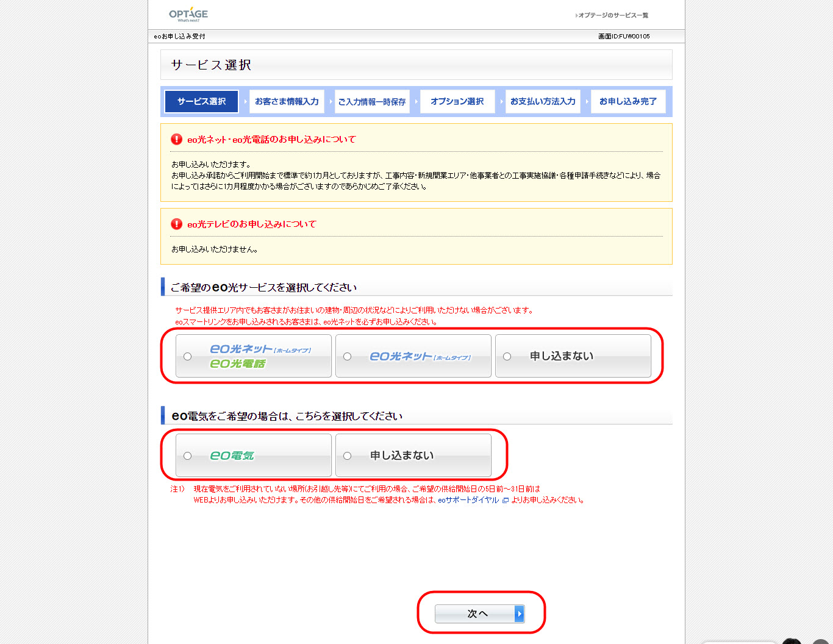
Task: Select the オプション選択 step tab
Action: pos(457,101)
